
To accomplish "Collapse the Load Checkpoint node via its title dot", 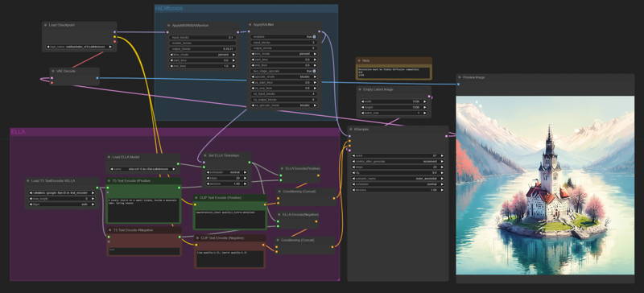I will tap(46, 25).
